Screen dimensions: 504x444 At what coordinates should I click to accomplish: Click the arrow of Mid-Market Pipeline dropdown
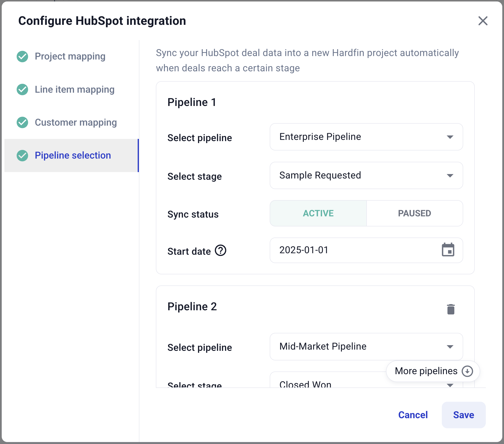[450, 347]
